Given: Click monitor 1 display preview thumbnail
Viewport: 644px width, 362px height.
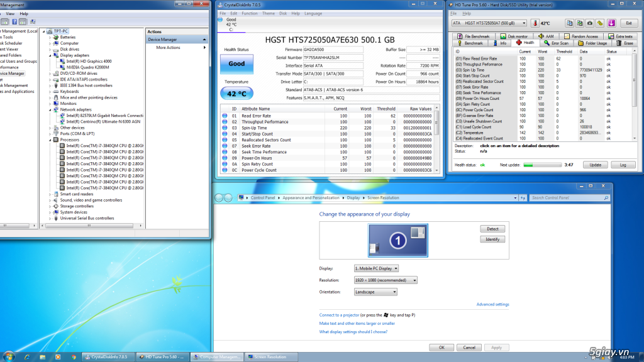Looking at the screenshot, I should tap(397, 241).
